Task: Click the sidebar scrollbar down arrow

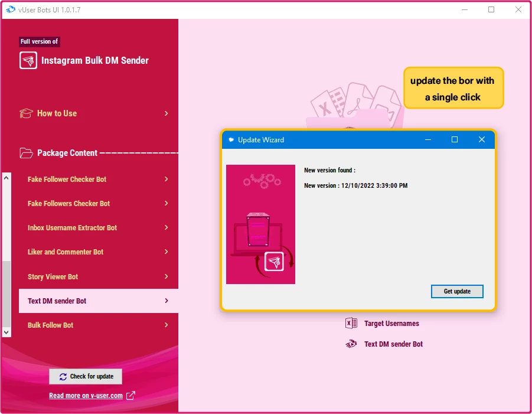Action: (6, 332)
